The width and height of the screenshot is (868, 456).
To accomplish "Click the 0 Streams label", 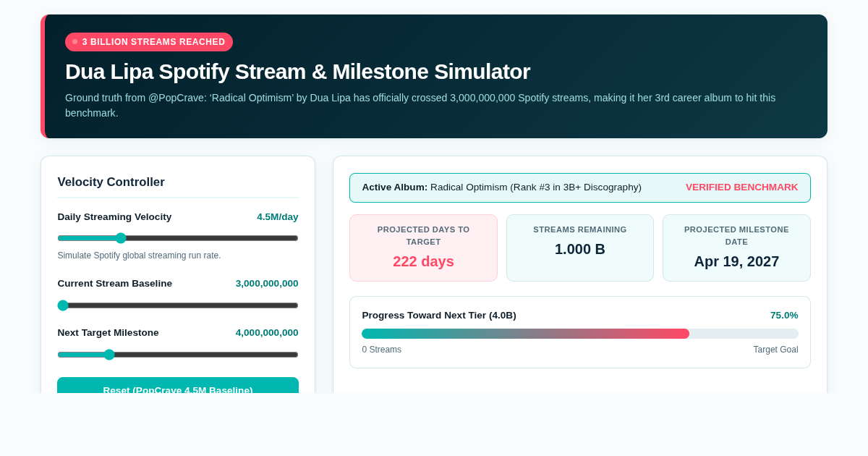I will click(x=382, y=350).
